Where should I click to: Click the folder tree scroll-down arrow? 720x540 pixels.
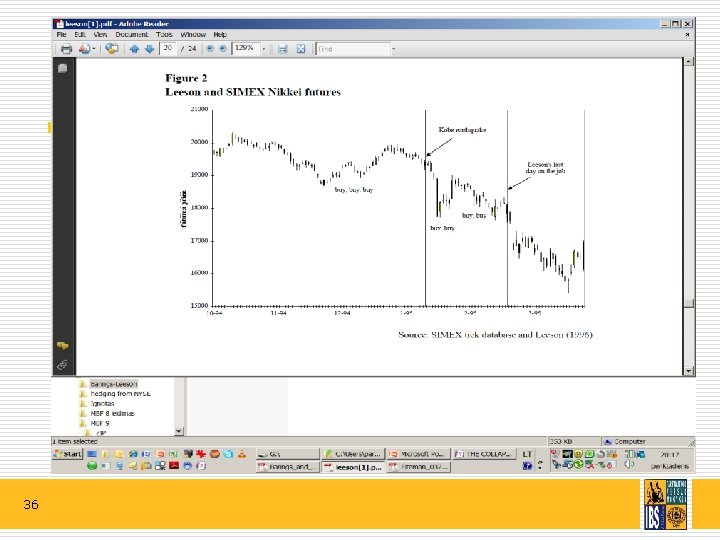click(x=179, y=431)
